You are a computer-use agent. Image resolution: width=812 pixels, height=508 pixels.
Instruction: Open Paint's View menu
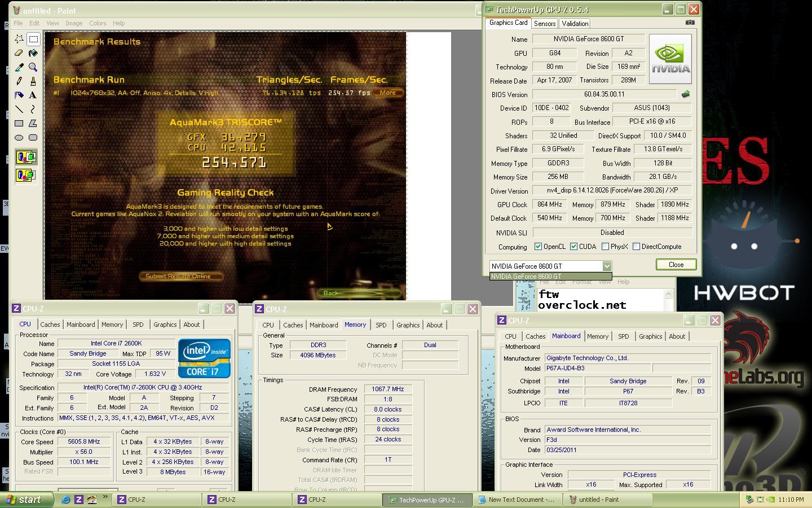point(52,23)
